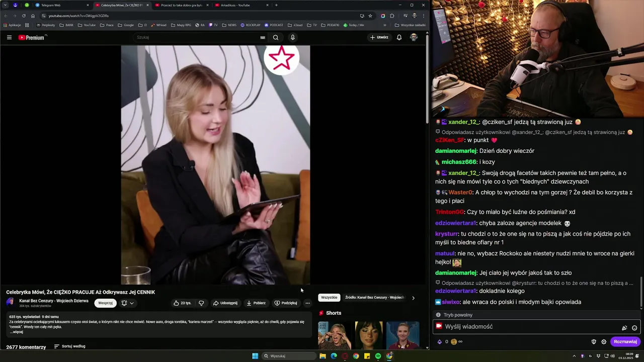Go to YouTube Premium home logo
This screenshot has height=362, width=644.
33,37
